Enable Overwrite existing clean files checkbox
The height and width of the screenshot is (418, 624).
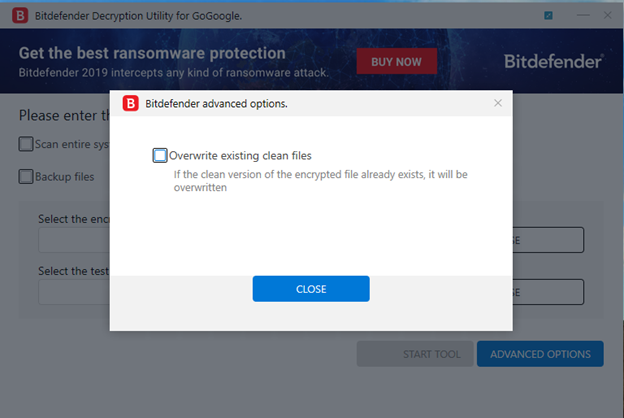coord(160,155)
